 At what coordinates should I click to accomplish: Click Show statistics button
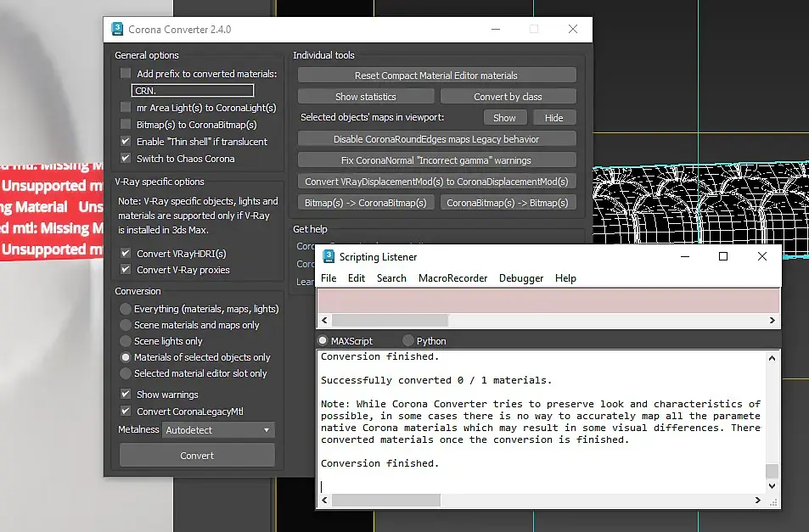(366, 97)
